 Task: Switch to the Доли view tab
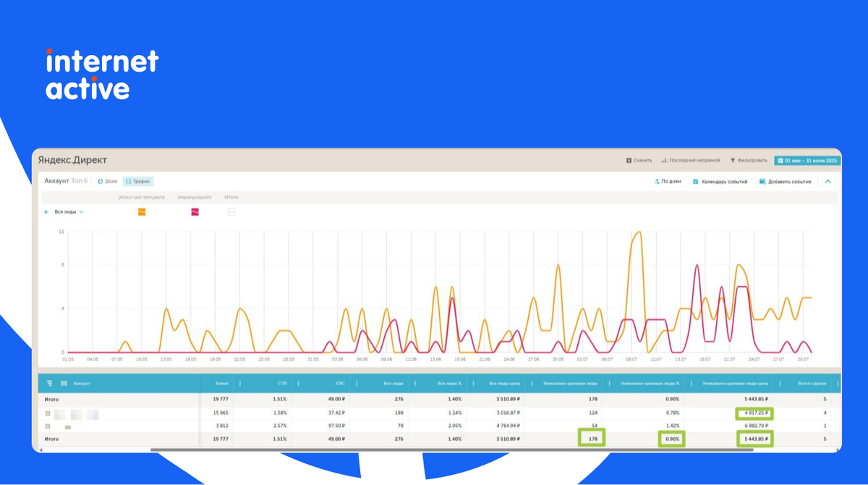click(107, 182)
